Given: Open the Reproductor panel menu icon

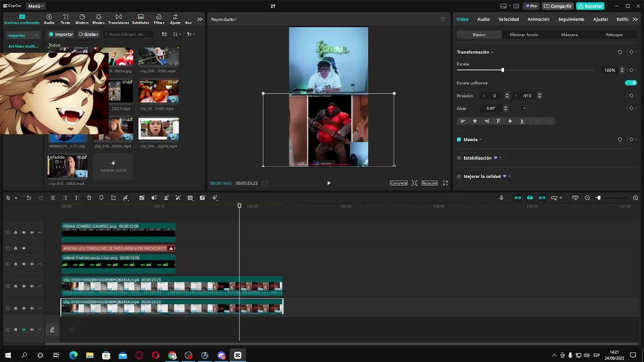Looking at the screenshot, I should point(443,19).
